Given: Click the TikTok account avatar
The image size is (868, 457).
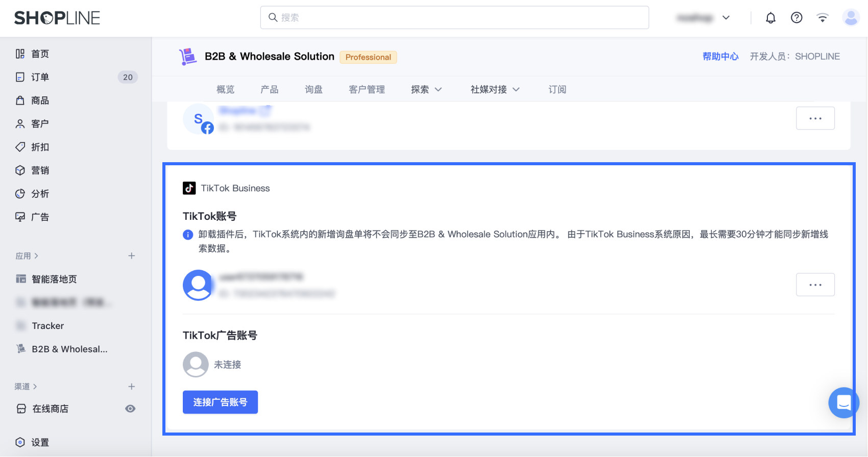Looking at the screenshot, I should 198,285.
